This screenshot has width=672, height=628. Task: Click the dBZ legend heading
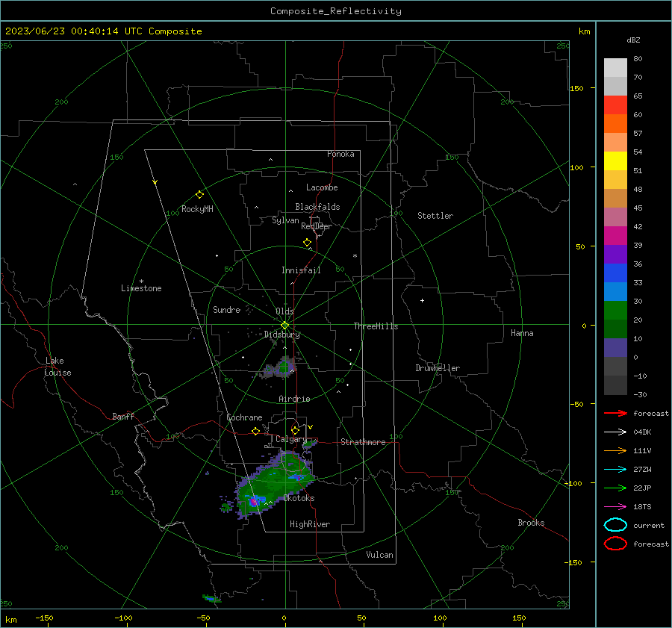pos(633,40)
